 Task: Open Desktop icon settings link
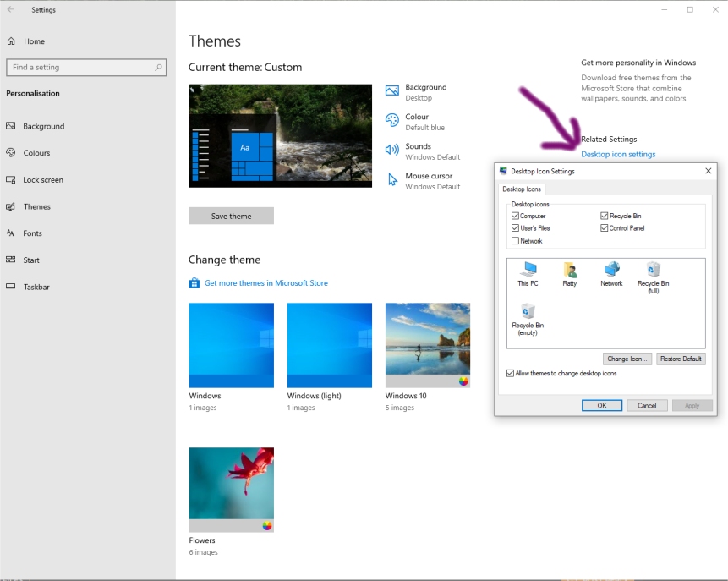click(618, 154)
